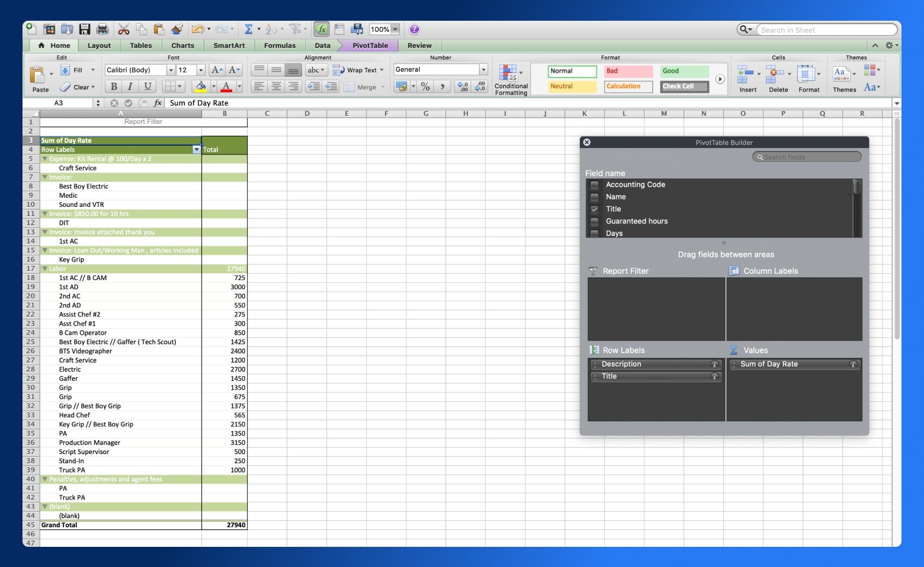
Task: Open the zoom 100% dropdown
Action: (x=395, y=29)
